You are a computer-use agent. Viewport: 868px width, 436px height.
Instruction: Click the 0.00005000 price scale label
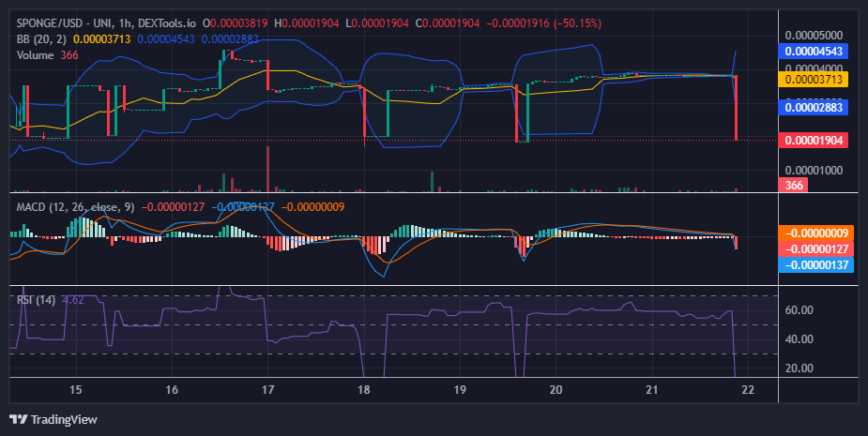coord(814,36)
